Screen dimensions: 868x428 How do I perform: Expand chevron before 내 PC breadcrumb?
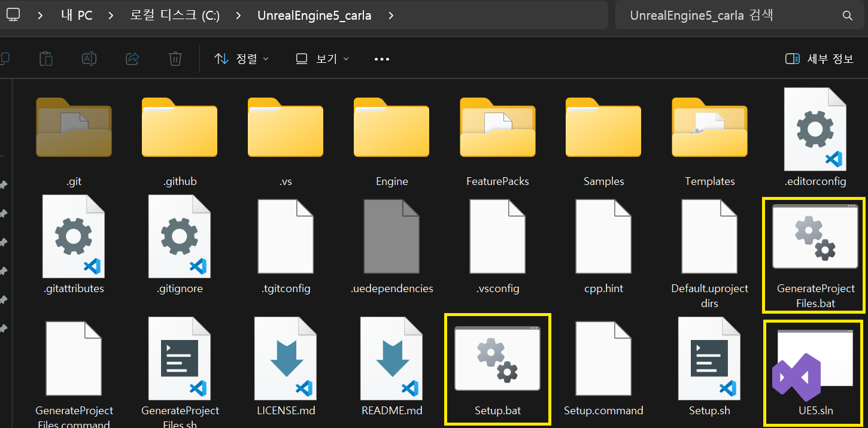[x=41, y=16]
